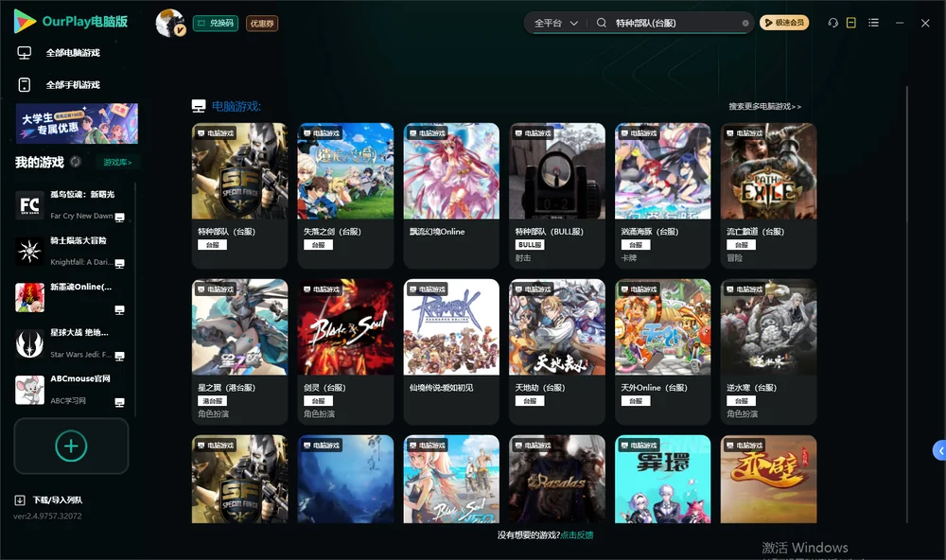Open 下载/导入列队 queue
946x560 pixels.
[x=58, y=500]
